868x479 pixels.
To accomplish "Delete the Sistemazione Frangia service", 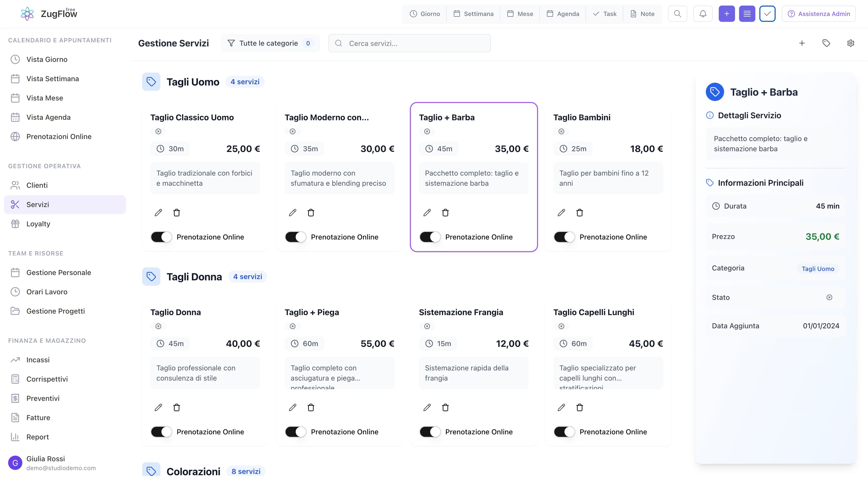I will tap(445, 407).
